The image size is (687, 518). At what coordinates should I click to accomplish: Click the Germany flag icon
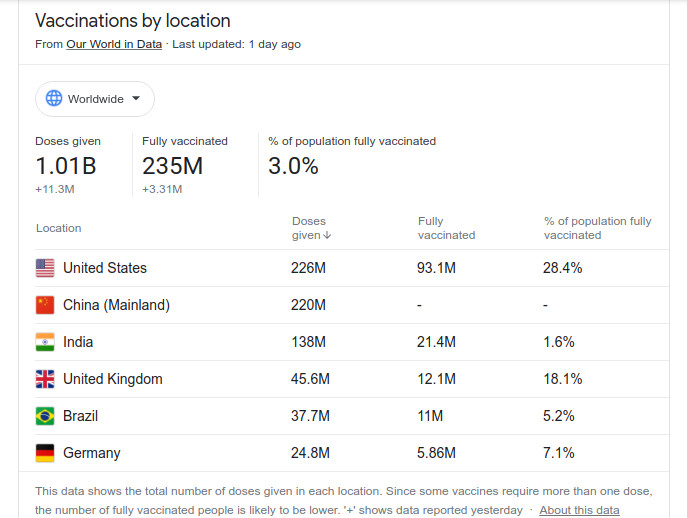click(x=45, y=453)
